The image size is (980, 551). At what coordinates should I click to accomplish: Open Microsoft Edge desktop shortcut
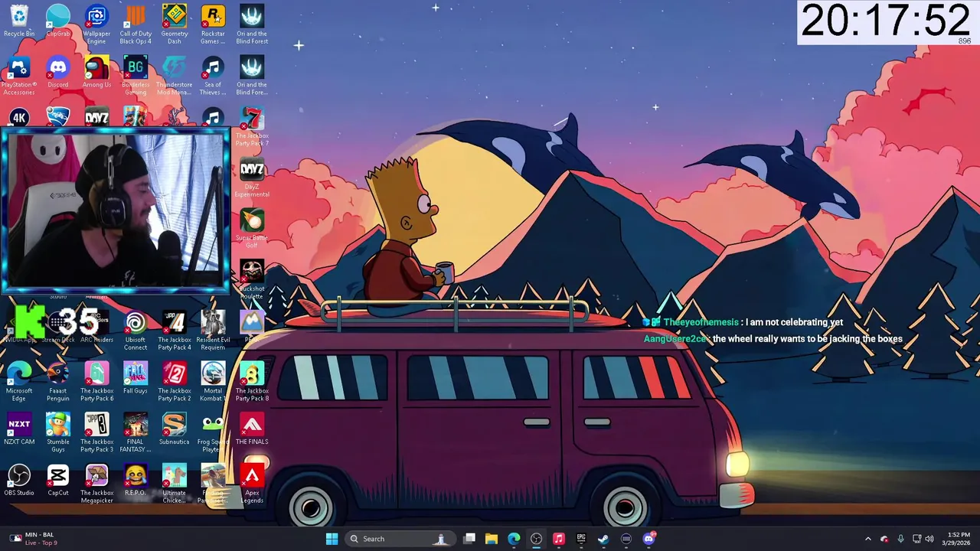19,382
